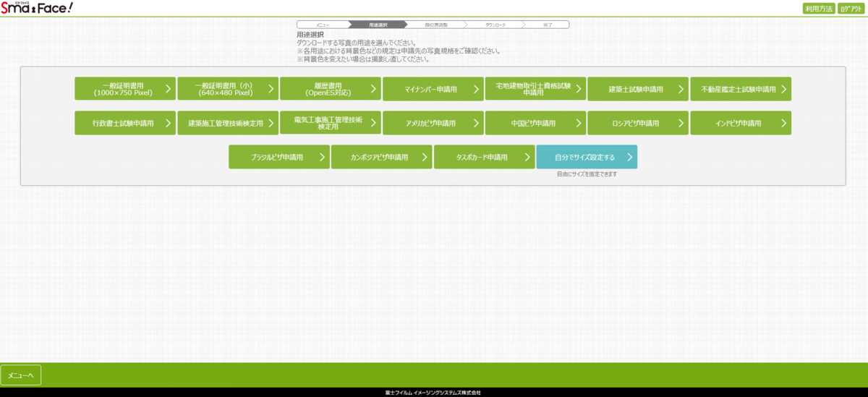Click note 背景色を変えたい場合は撮影し直してください
868x397 pixels.
click(363, 59)
